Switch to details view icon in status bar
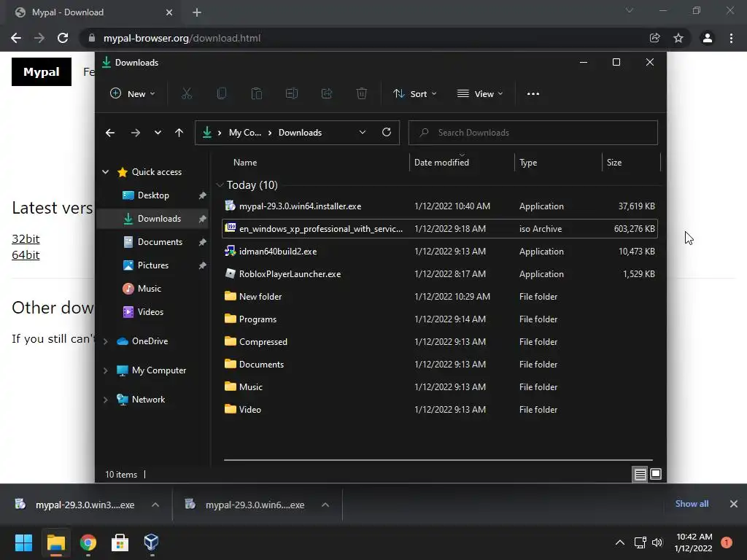Screen dimensions: 747x560 coord(640,474)
